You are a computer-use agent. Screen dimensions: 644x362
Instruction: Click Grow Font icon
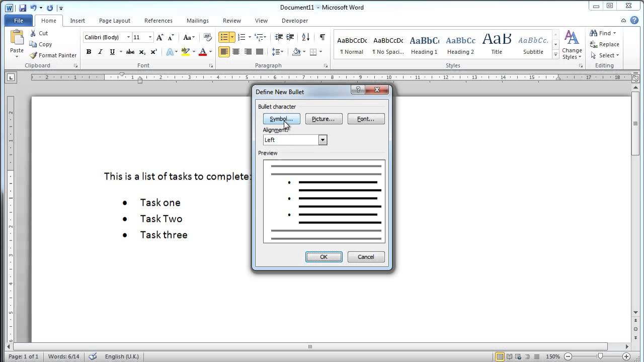(159, 37)
